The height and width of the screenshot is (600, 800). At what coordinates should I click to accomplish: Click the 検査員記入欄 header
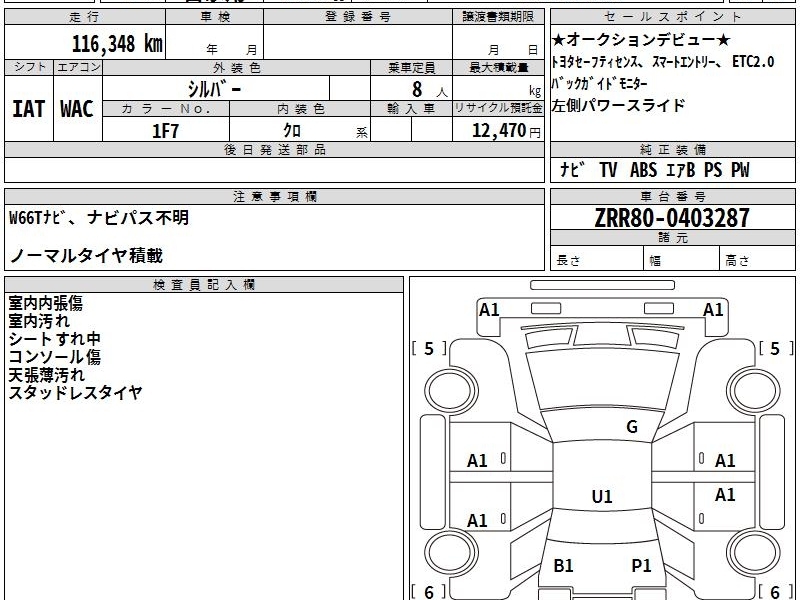coord(204,285)
